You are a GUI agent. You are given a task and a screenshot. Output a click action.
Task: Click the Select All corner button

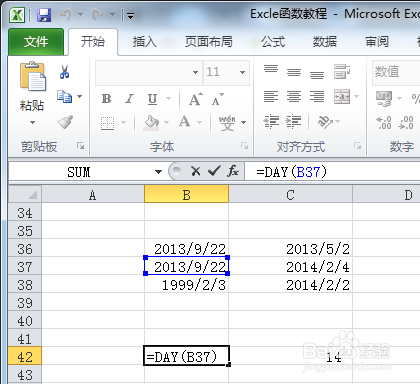pyautogui.click(x=25, y=194)
